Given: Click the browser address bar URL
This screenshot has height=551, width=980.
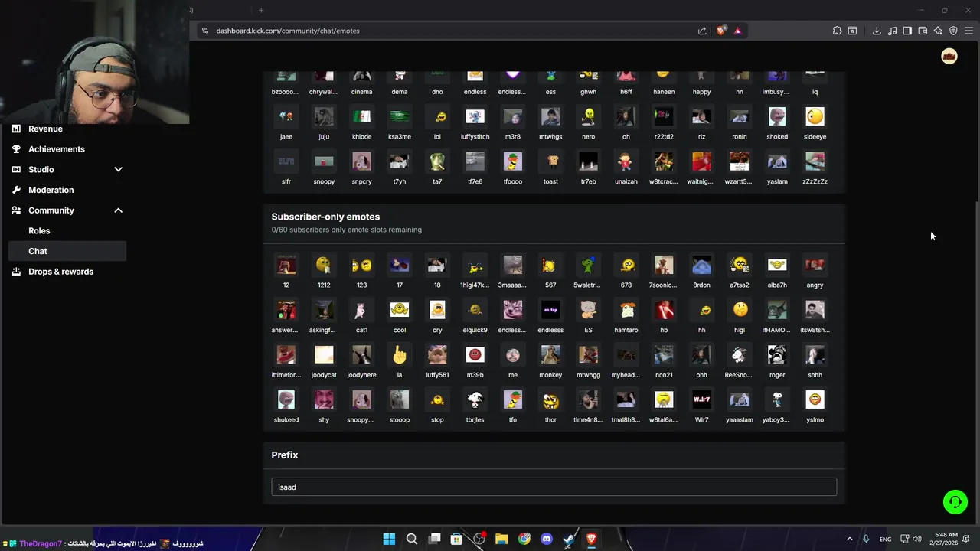Looking at the screenshot, I should point(288,31).
